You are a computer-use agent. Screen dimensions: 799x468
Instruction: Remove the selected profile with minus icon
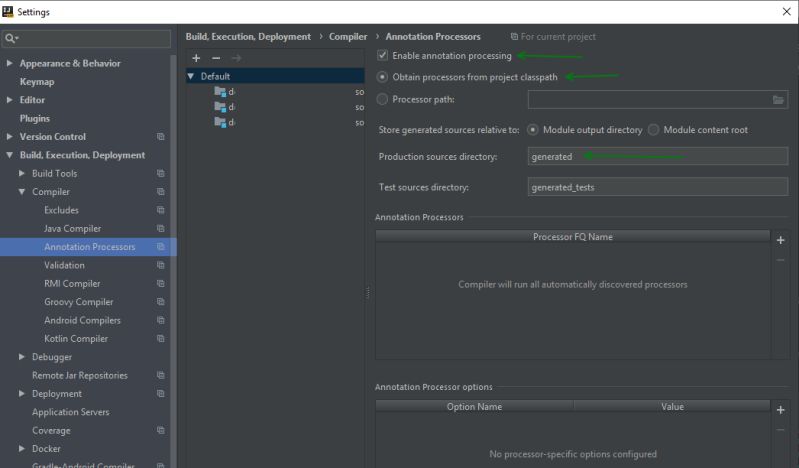click(216, 58)
